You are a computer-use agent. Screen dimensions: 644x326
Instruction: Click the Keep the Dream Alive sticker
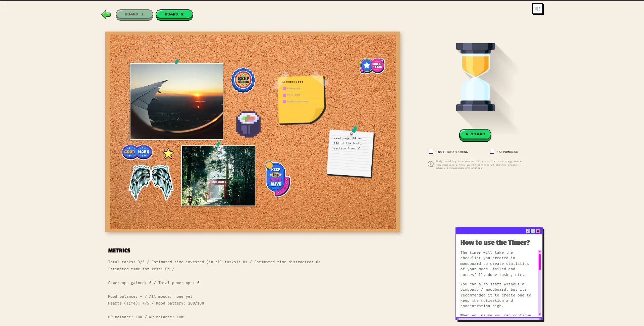[x=278, y=179]
